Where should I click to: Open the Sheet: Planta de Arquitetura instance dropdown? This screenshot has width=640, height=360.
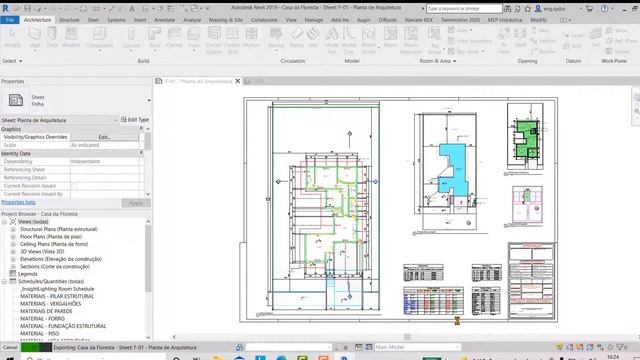coord(116,120)
